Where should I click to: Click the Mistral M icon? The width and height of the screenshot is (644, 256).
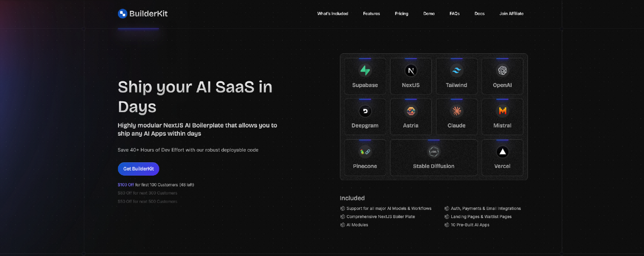502,111
